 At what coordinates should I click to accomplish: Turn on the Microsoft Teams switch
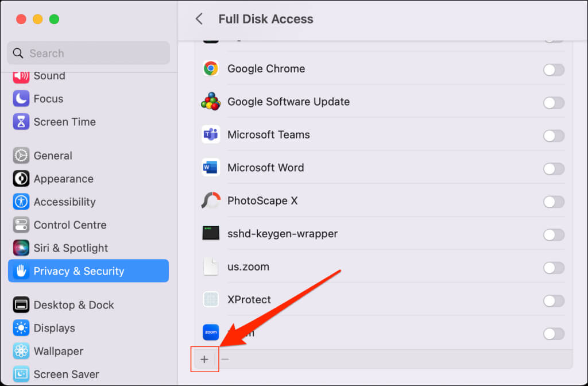[554, 136]
